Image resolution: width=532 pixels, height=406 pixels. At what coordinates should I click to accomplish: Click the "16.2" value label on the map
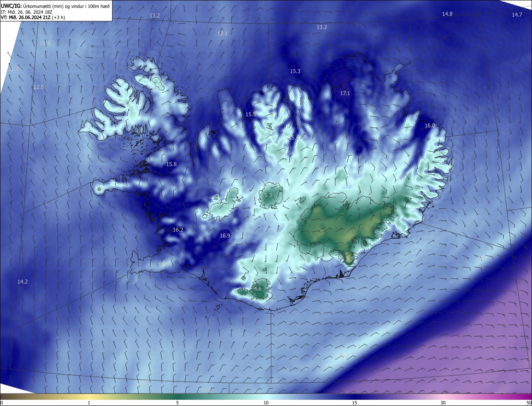coord(178,230)
